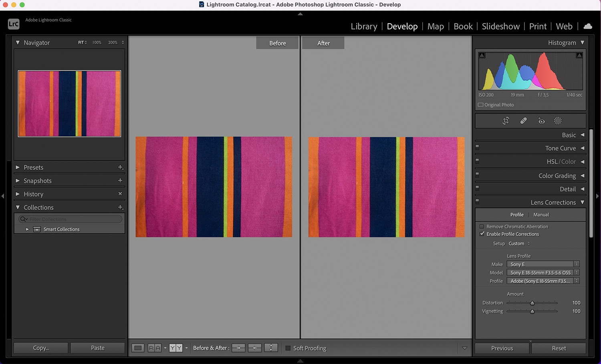This screenshot has height=364, width=601.
Task: Click the Navigator preview thumbnail
Action: [69, 103]
